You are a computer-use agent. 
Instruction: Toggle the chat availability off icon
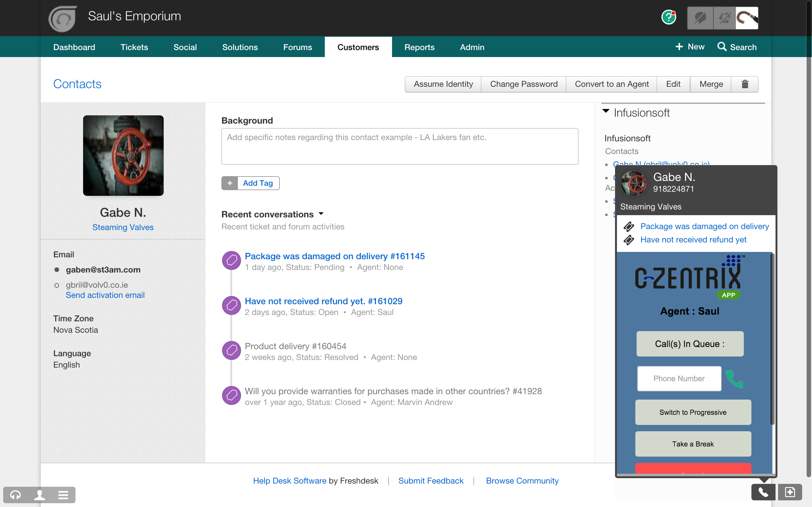coord(700,18)
